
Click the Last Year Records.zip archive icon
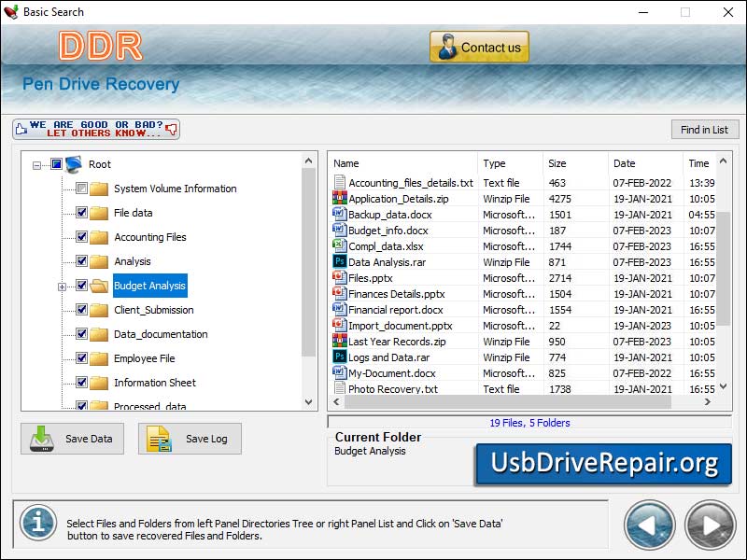click(339, 341)
